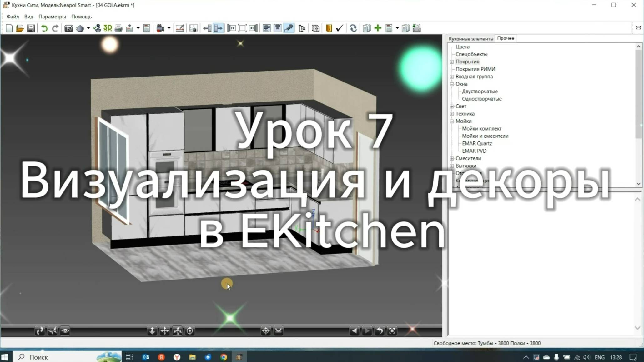Expand the Входная группа tree node

click(x=452, y=77)
